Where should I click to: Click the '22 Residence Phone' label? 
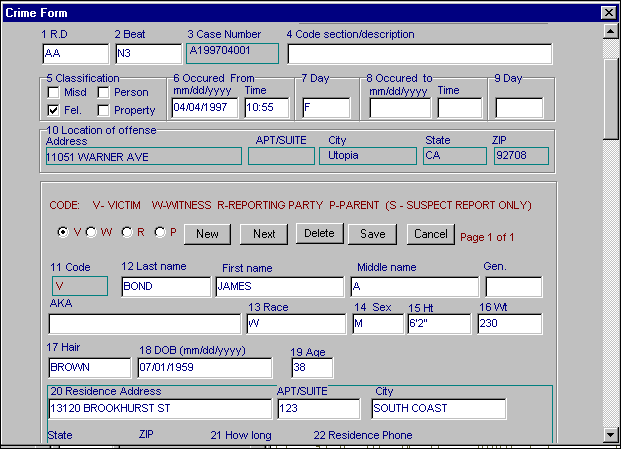click(x=363, y=435)
